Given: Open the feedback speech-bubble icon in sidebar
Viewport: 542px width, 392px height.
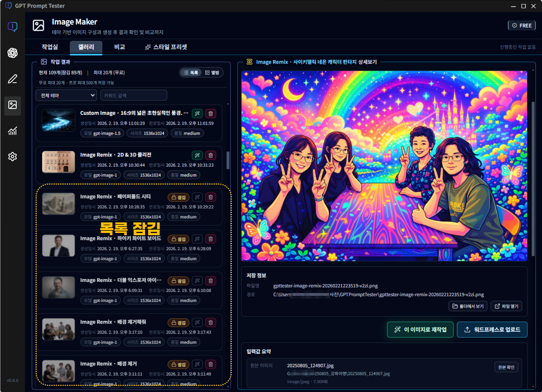Looking at the screenshot, I should pos(12,26).
